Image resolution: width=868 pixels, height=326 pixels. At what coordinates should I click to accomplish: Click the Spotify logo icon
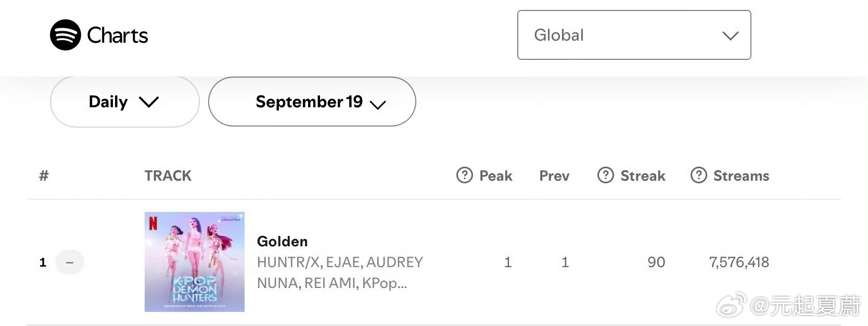pyautogui.click(x=66, y=35)
